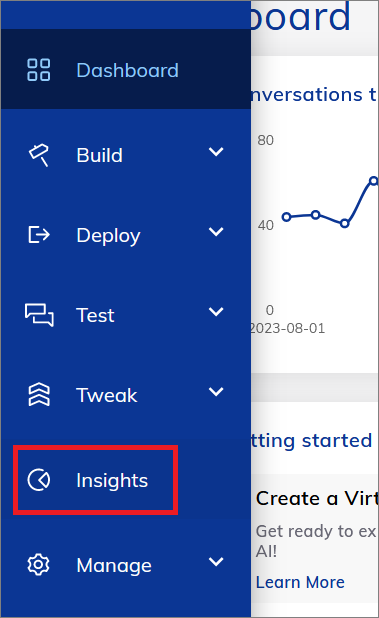379x618 pixels.
Task: Select the Build label in sidebar
Action: tap(100, 155)
